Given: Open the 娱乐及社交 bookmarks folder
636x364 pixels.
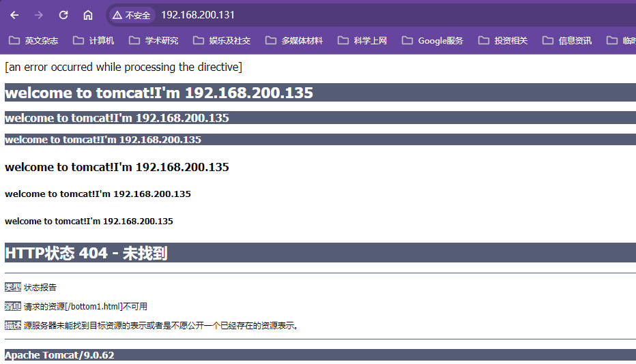Looking at the screenshot, I should [222, 41].
